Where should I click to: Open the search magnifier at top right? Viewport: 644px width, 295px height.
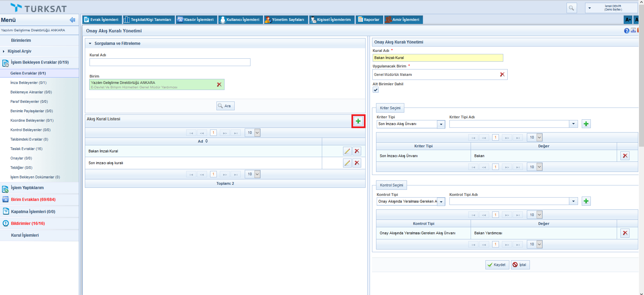click(x=571, y=8)
